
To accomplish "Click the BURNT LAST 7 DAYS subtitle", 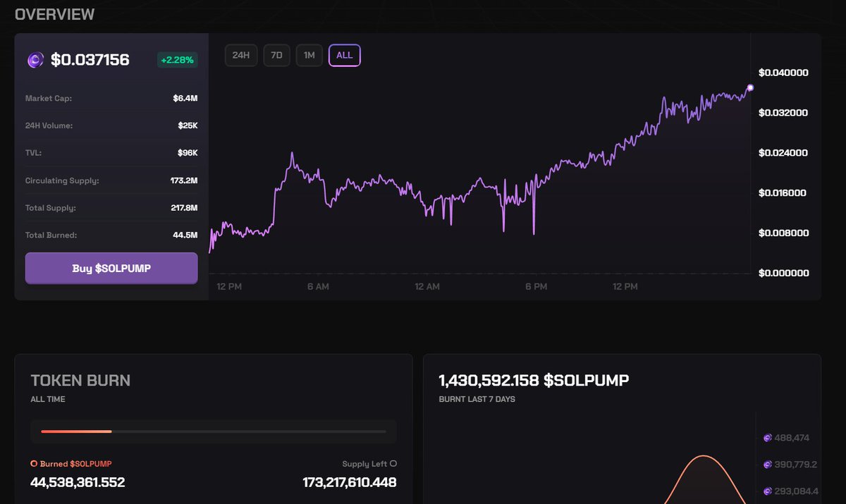I will 477,399.
